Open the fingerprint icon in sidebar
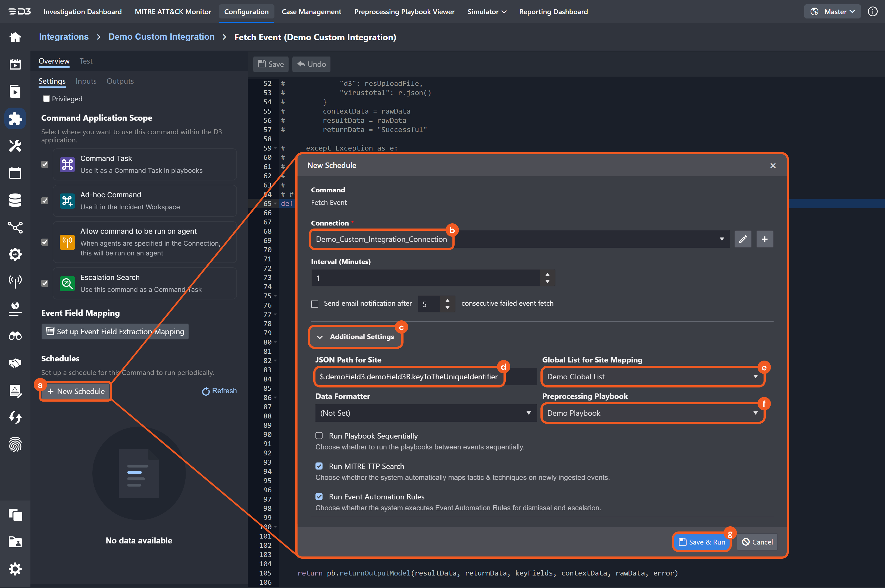 coord(15,445)
